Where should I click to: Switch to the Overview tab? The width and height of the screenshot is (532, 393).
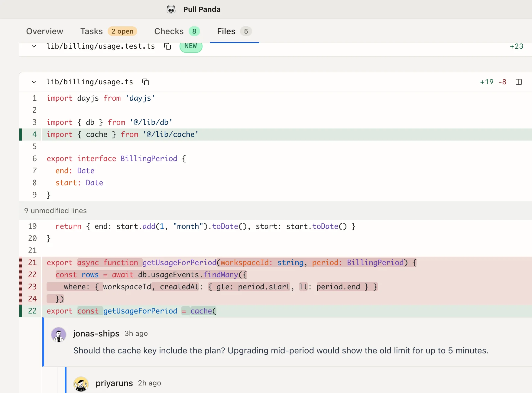tap(45, 31)
